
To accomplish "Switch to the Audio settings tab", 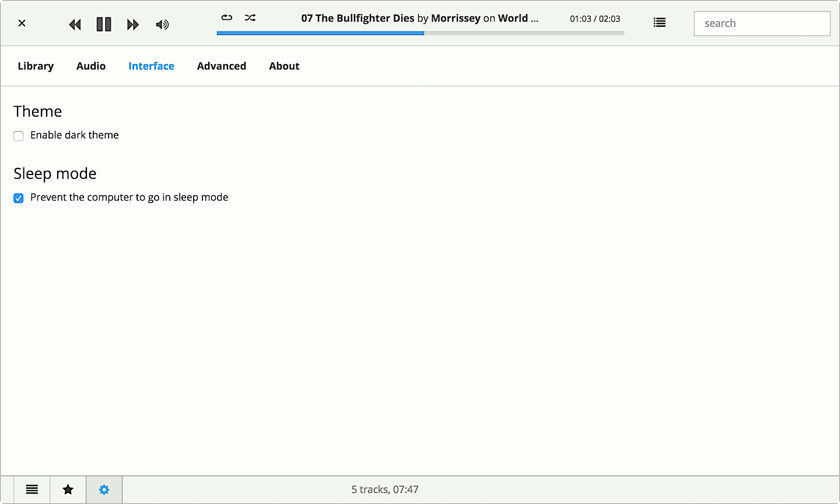I will [x=91, y=66].
